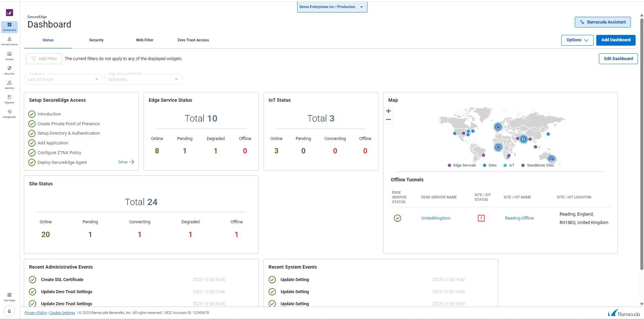Expand the Options dropdown

tap(577, 40)
